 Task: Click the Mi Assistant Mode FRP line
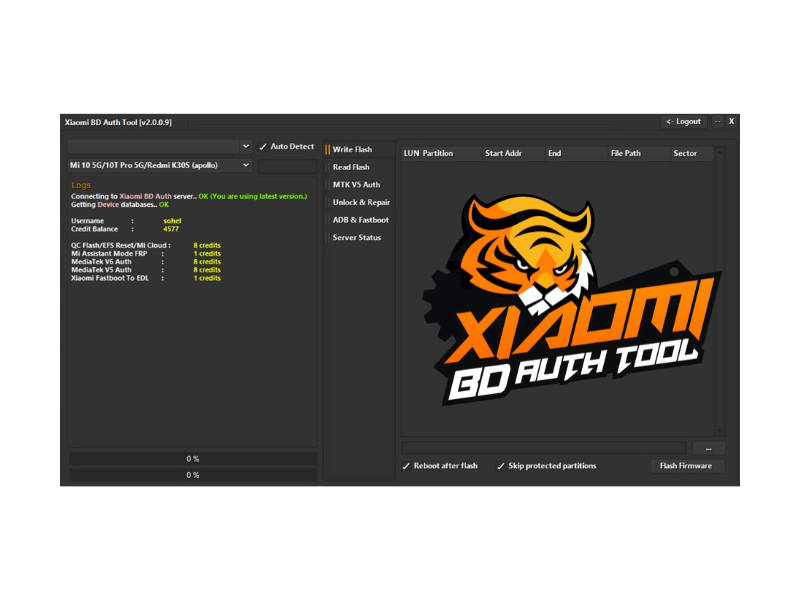(146, 254)
